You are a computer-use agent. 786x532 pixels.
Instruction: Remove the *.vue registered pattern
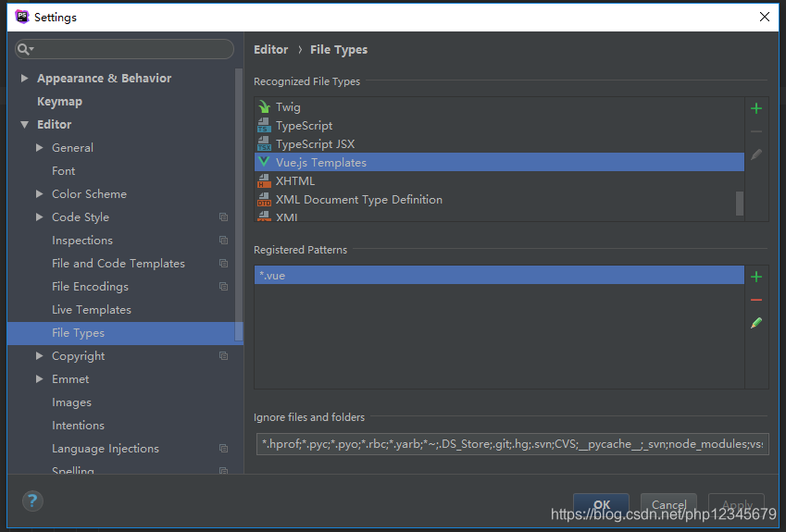point(756,300)
